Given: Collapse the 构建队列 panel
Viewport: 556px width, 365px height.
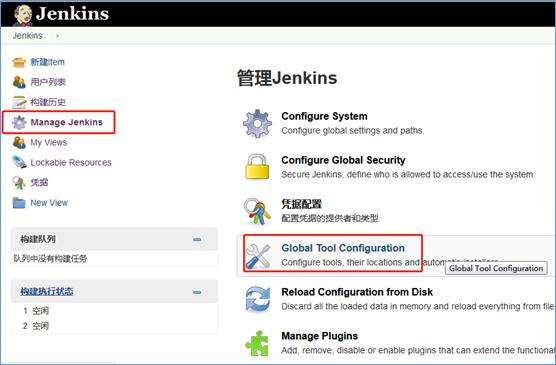Looking at the screenshot, I should pyautogui.click(x=197, y=239).
